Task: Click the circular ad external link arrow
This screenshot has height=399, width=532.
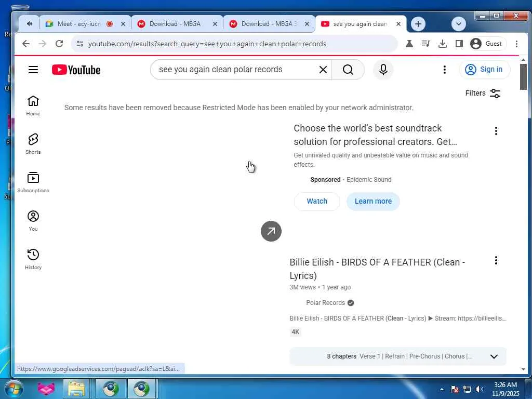Action: 271,231
